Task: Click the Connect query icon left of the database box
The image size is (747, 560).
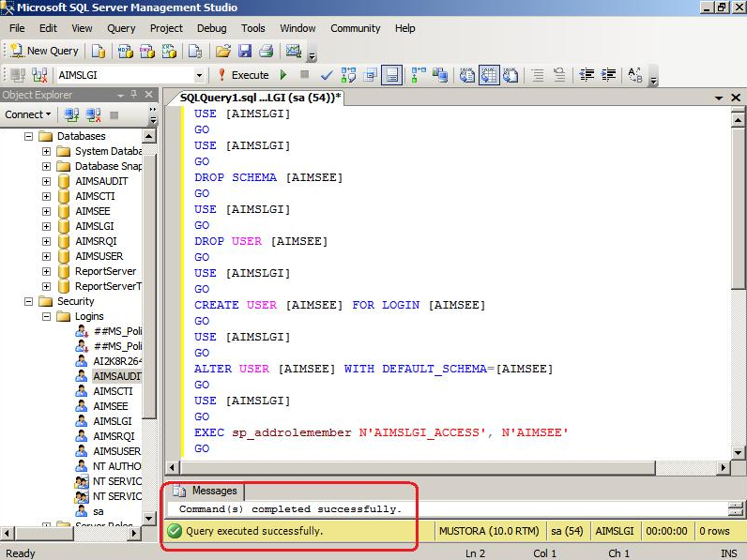Action: tap(18, 75)
